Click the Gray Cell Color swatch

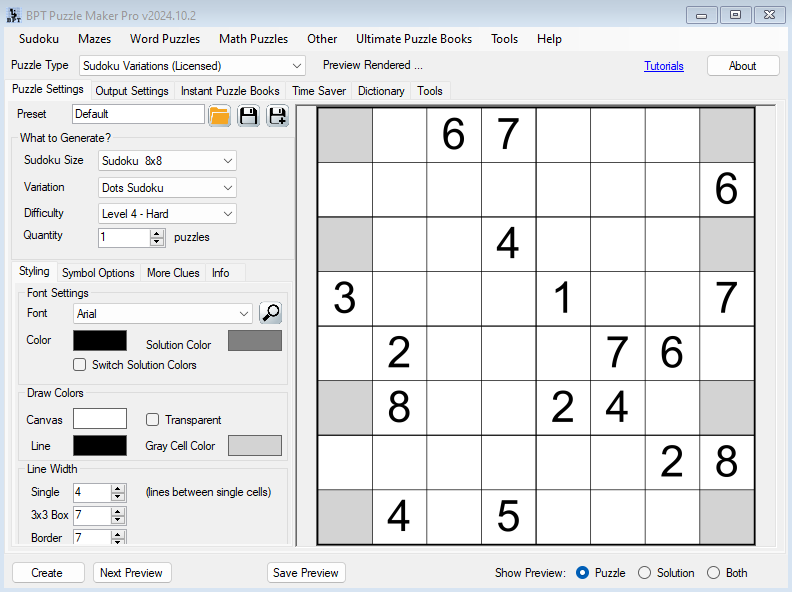255,446
